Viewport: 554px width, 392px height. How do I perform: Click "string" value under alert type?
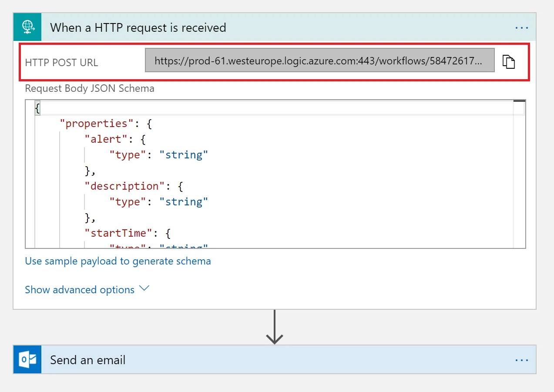pyautogui.click(x=184, y=155)
